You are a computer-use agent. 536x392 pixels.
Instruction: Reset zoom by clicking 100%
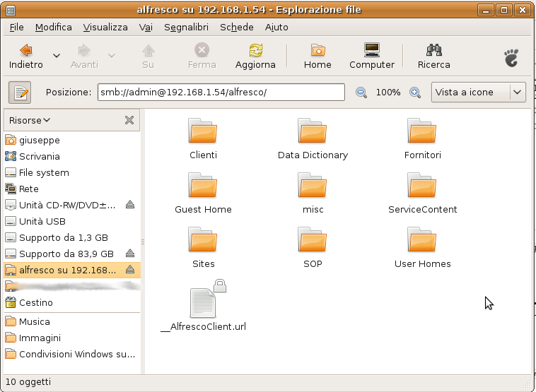pyautogui.click(x=388, y=93)
